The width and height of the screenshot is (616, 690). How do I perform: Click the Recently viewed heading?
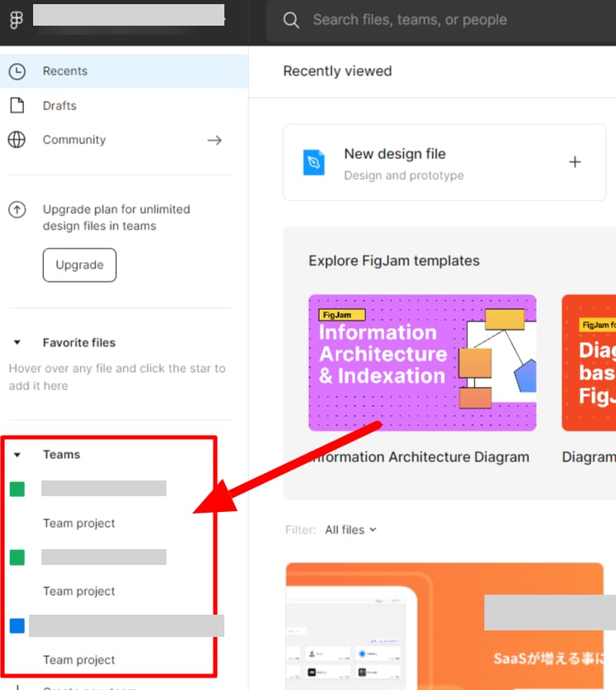338,71
